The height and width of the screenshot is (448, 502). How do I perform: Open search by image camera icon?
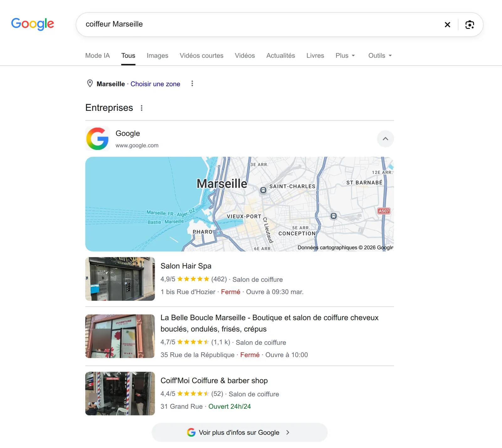pos(470,24)
